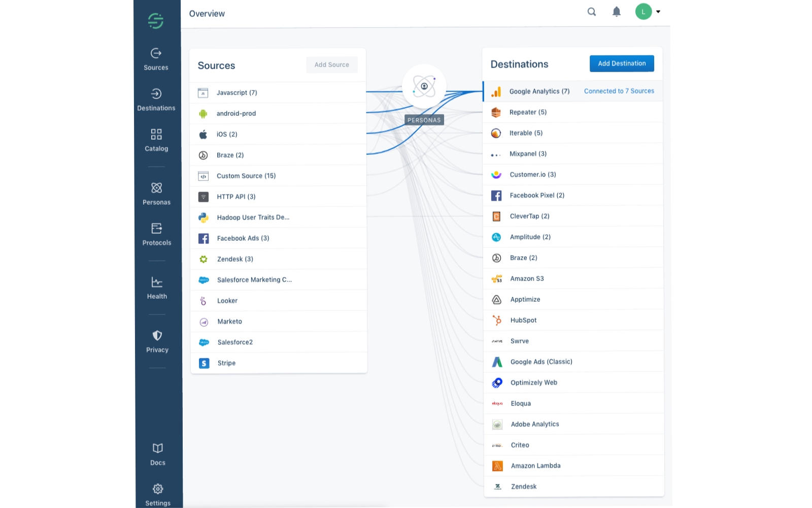Select the Javascript source entry
Screen dimensions: 812x508
coord(237,92)
